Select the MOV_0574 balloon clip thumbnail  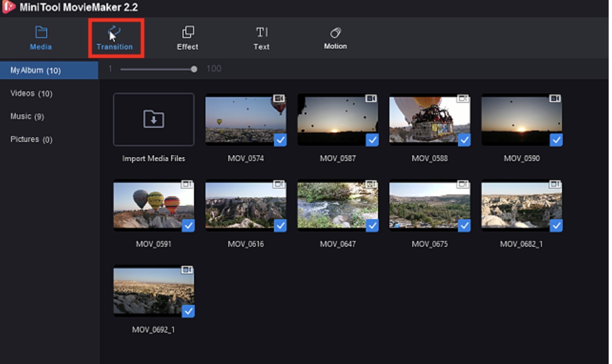coord(246,119)
